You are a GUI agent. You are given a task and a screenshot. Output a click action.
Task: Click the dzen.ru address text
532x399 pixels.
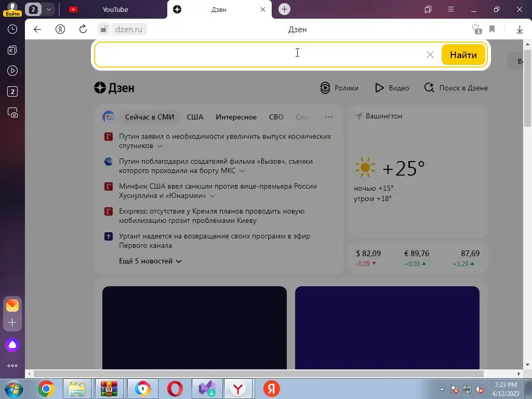click(x=129, y=30)
